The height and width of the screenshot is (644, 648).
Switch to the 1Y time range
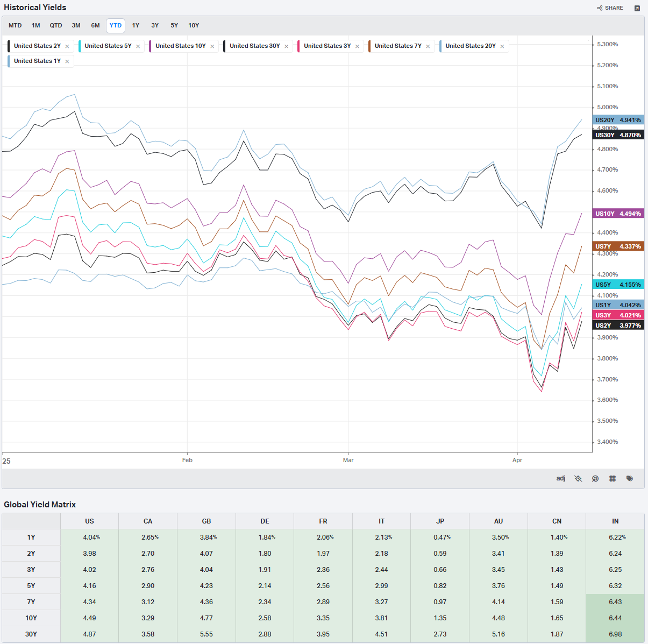136,25
